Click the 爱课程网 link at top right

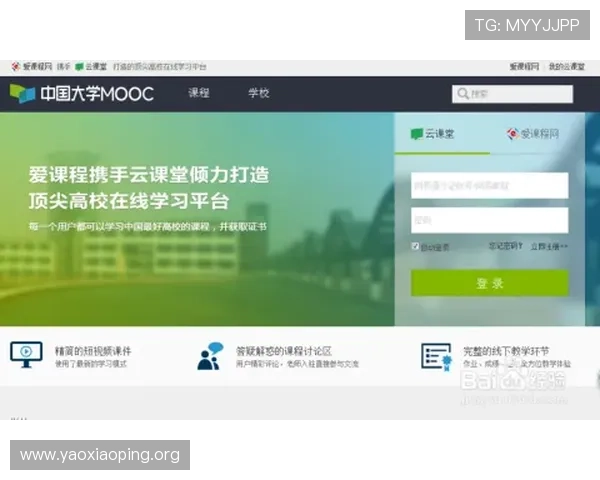(524, 67)
